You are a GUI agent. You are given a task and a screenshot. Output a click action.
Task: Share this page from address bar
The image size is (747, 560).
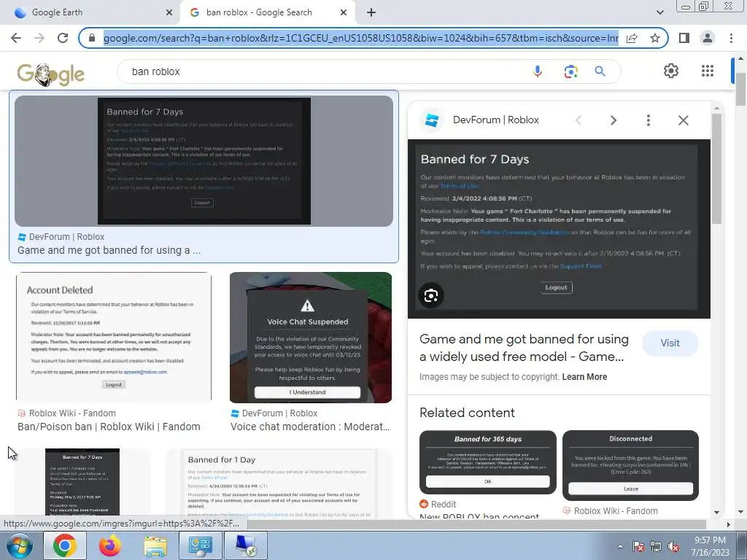click(632, 38)
